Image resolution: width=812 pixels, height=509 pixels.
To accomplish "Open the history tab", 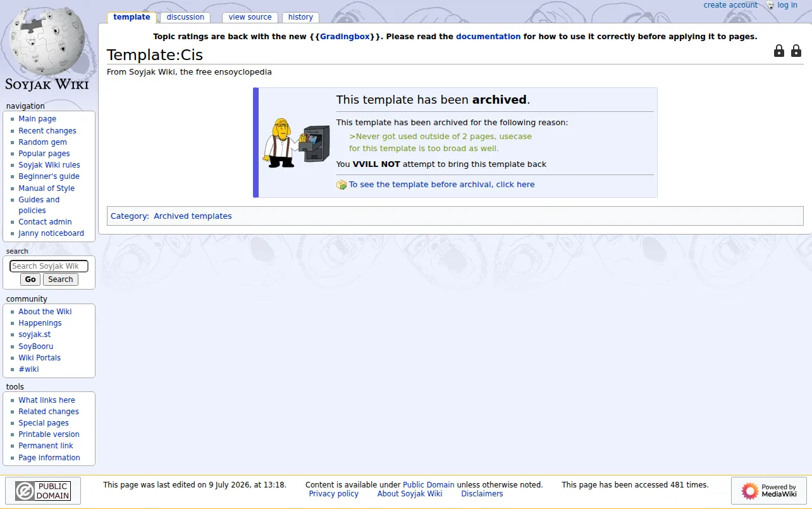I will point(300,17).
